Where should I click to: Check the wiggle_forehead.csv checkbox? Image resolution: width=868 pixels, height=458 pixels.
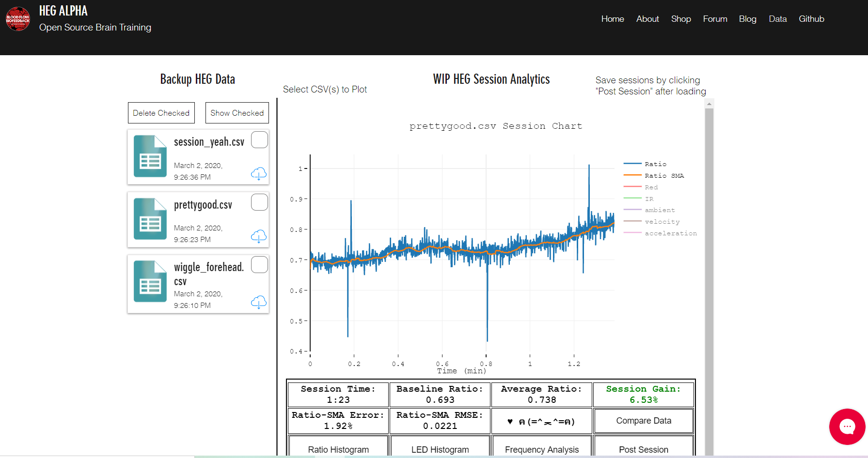point(259,265)
